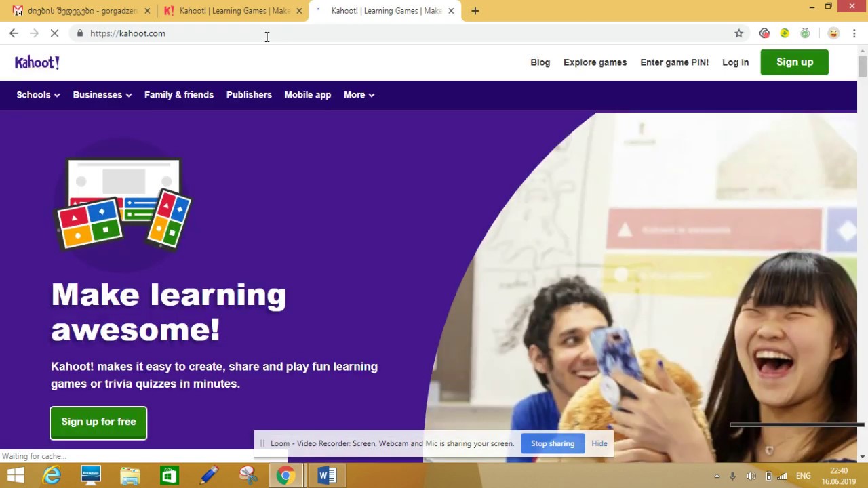Open the Chrome profile emoji avatar

coord(833,33)
